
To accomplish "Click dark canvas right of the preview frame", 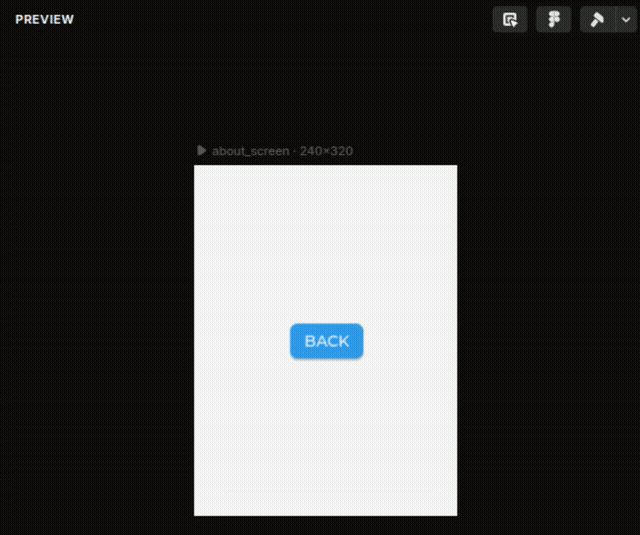I will point(548,340).
